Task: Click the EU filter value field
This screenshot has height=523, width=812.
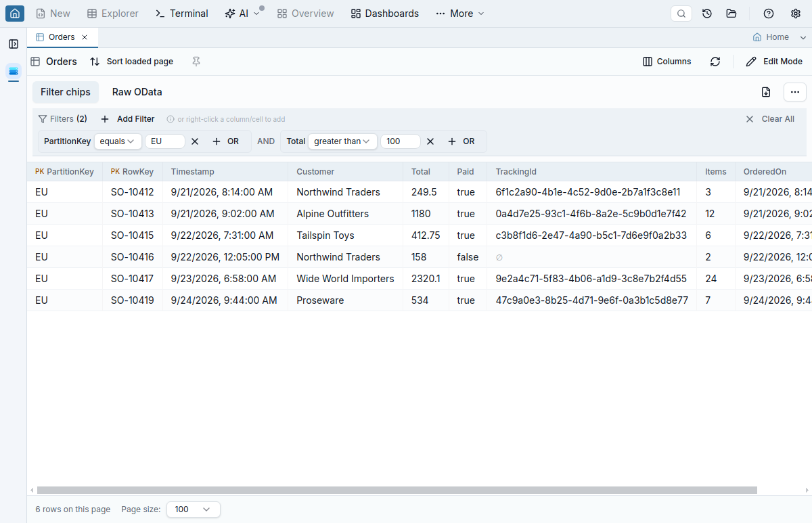Action: coord(165,141)
